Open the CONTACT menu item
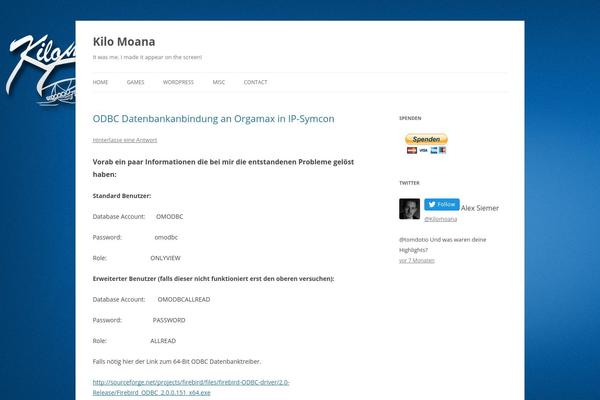Screen dimensions: 600x400 [x=256, y=82]
